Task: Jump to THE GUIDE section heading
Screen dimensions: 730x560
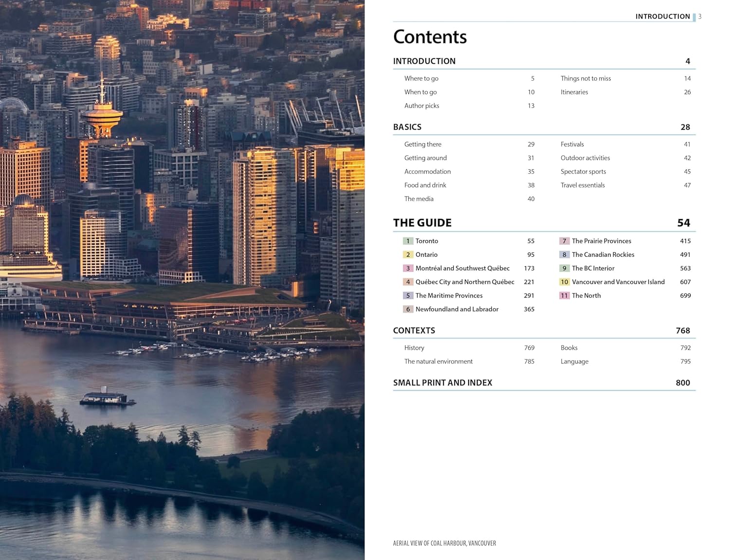Action: tap(422, 223)
